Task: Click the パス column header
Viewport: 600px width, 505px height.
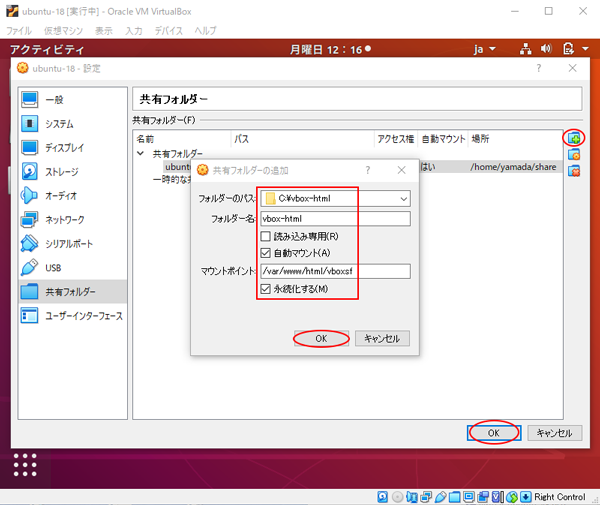Action: click(x=303, y=139)
